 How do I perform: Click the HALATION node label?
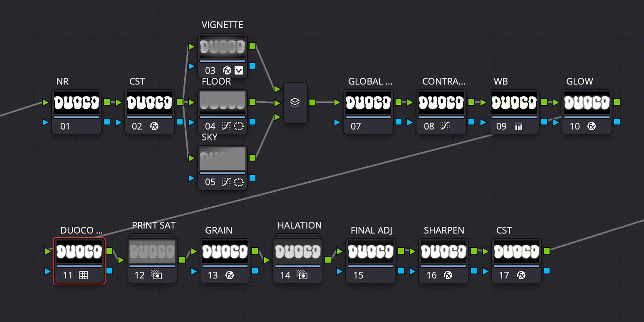pos(299,225)
